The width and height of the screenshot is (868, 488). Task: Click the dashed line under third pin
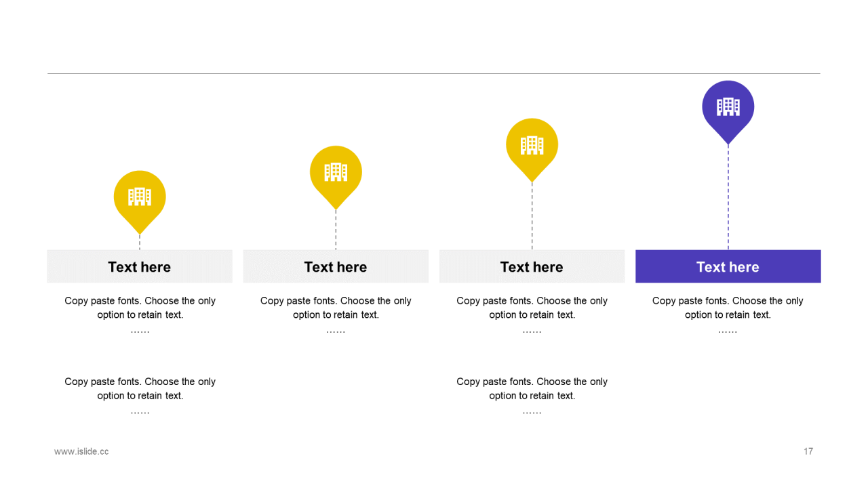point(532,216)
